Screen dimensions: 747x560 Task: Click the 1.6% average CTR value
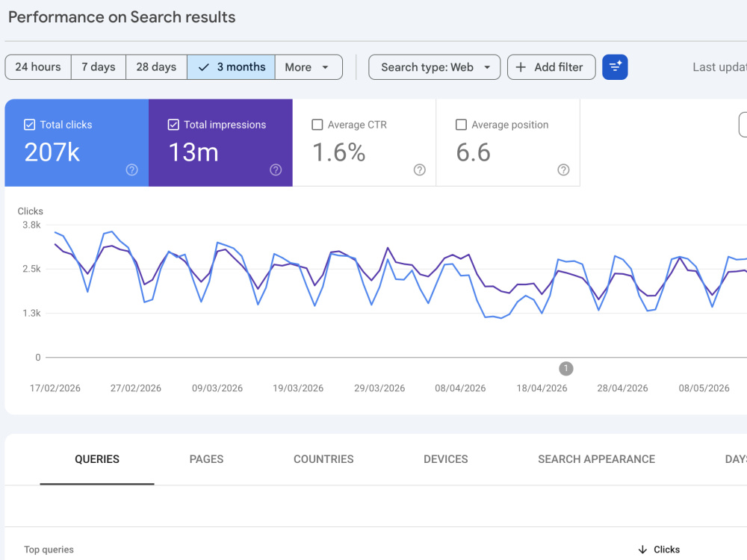point(338,153)
